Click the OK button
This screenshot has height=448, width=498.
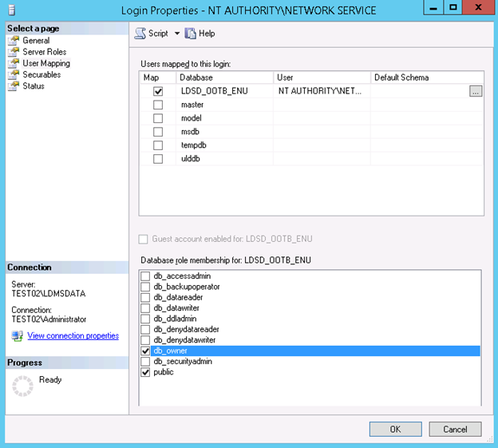[x=395, y=430]
